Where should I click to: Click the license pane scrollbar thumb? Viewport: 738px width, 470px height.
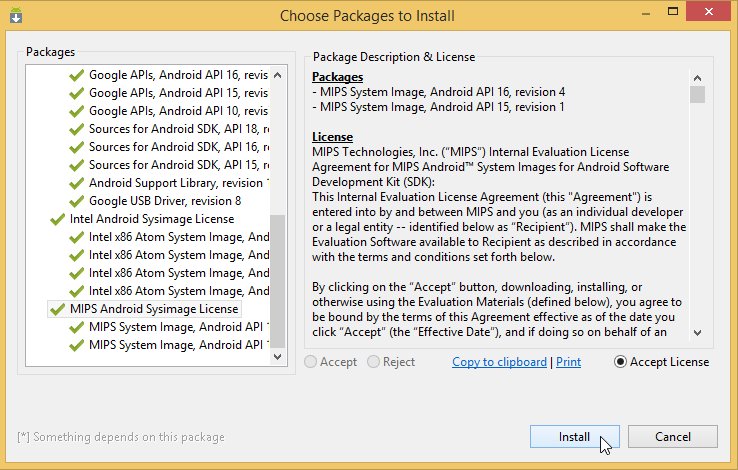698,95
